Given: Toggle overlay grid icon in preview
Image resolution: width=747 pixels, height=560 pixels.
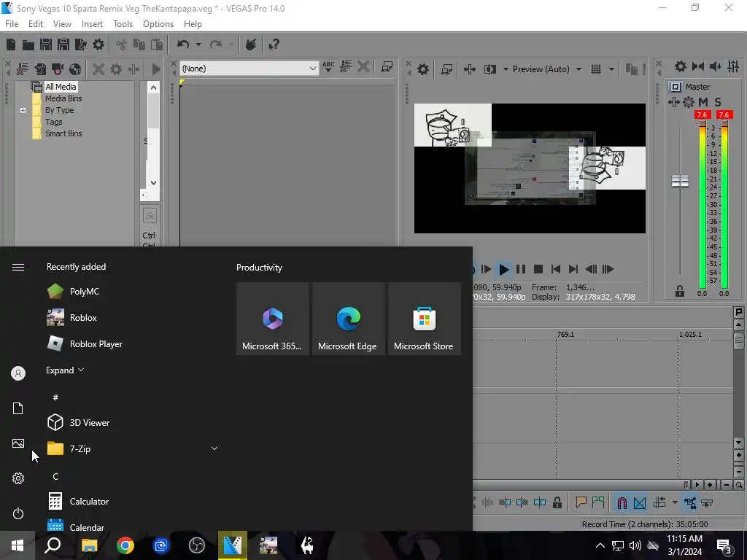Looking at the screenshot, I should 596,69.
